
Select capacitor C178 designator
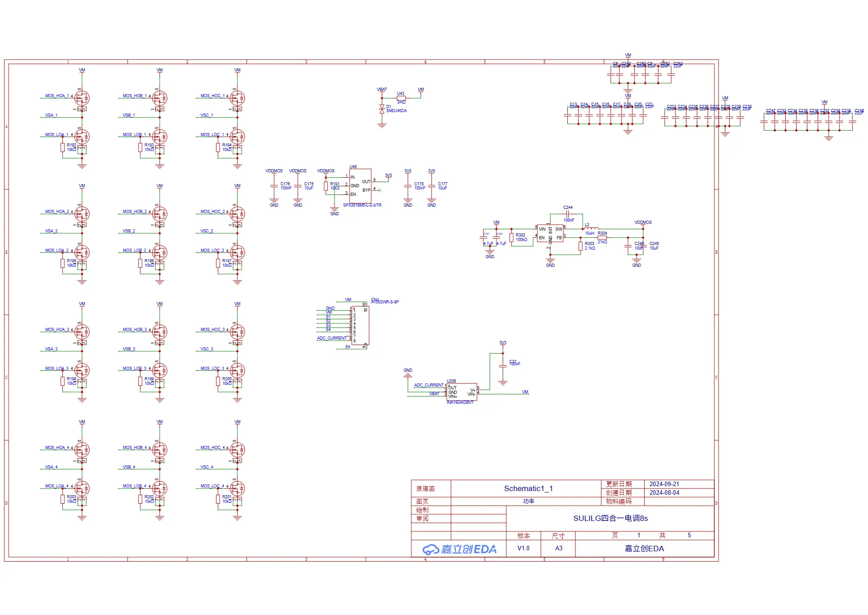pyautogui.click(x=419, y=184)
